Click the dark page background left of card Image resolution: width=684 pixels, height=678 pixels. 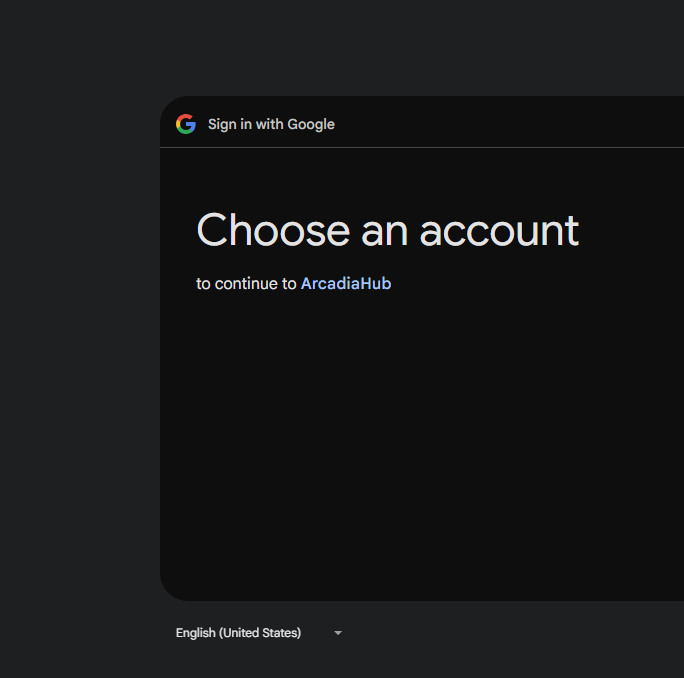[x=80, y=350]
